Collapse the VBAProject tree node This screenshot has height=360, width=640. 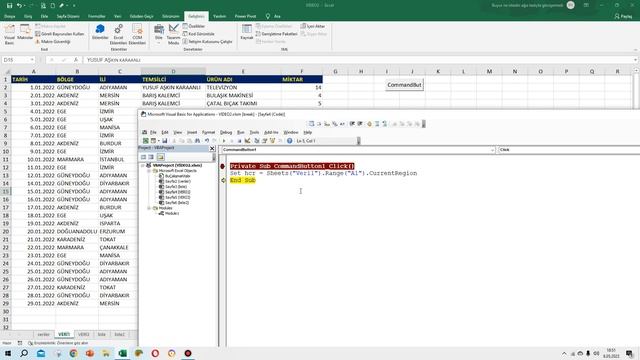click(143, 166)
